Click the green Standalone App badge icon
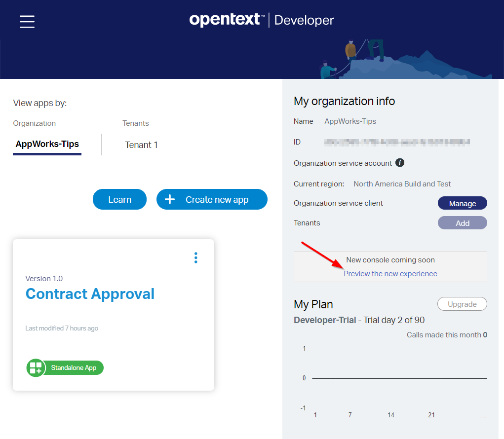 pos(36,367)
